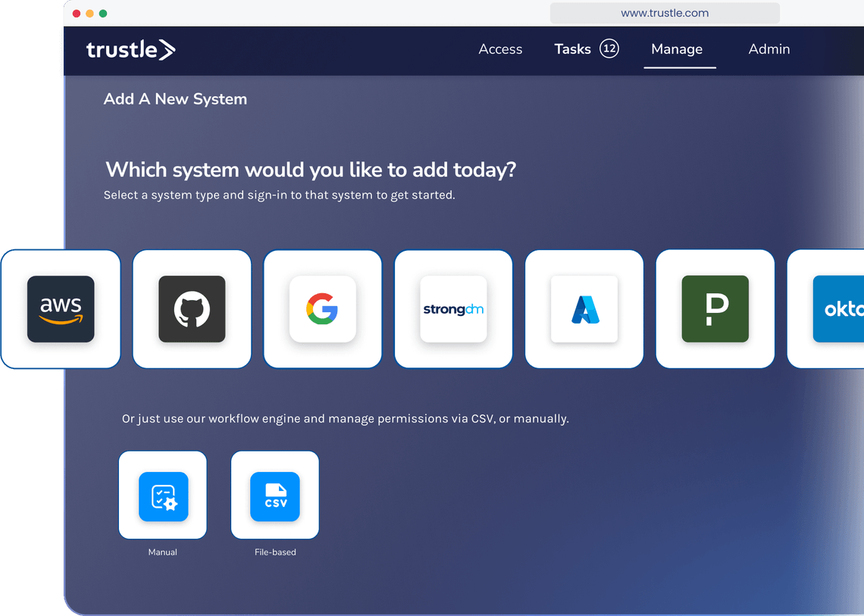Go to the Admin tab
The height and width of the screenshot is (616, 864).
(769, 49)
